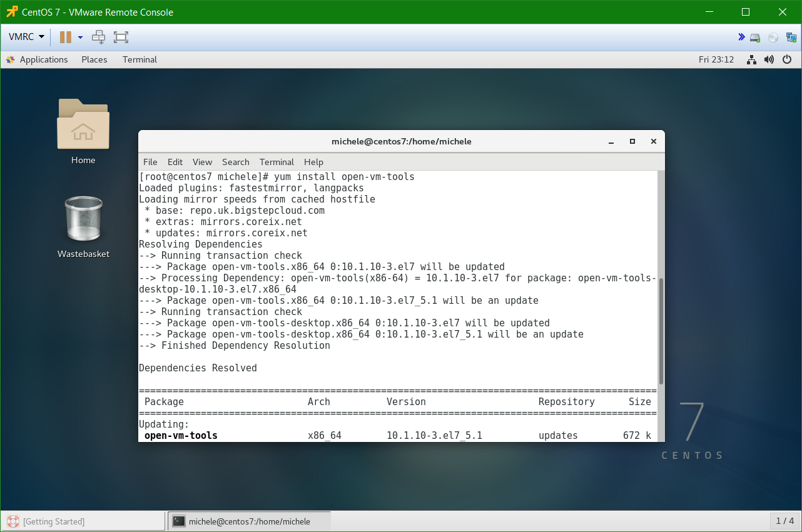Click the 'Finished Dependency Resolution' line
The height and width of the screenshot is (532, 802).
(x=235, y=346)
